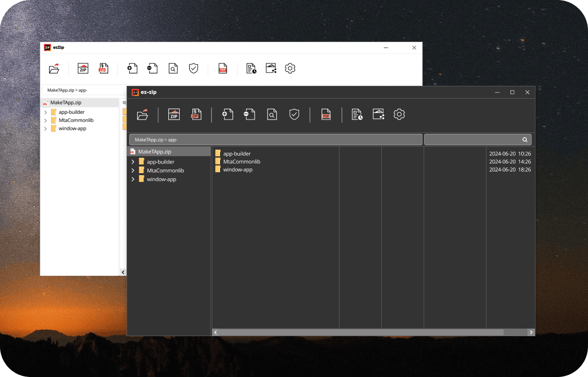Click the shield verify icon in dark toolbar
This screenshot has width=588, height=377.
coord(295,114)
